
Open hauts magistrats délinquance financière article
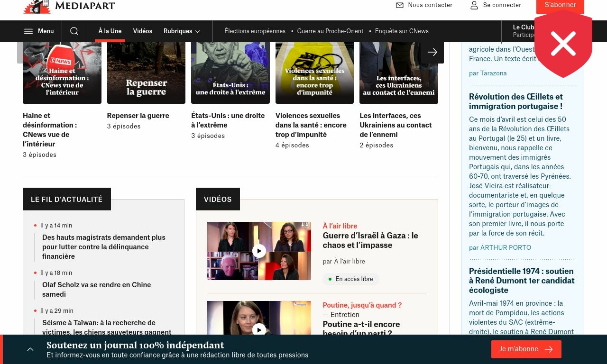point(104,247)
